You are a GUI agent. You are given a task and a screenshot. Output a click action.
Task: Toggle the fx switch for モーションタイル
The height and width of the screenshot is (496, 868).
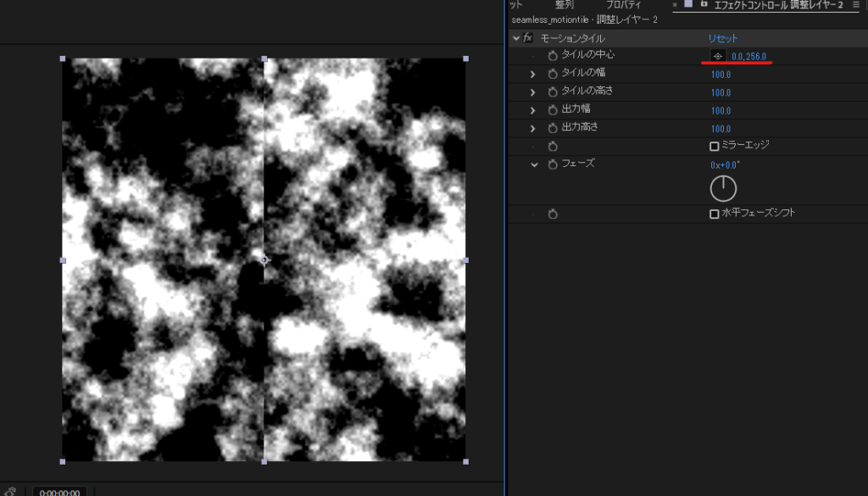coord(528,38)
